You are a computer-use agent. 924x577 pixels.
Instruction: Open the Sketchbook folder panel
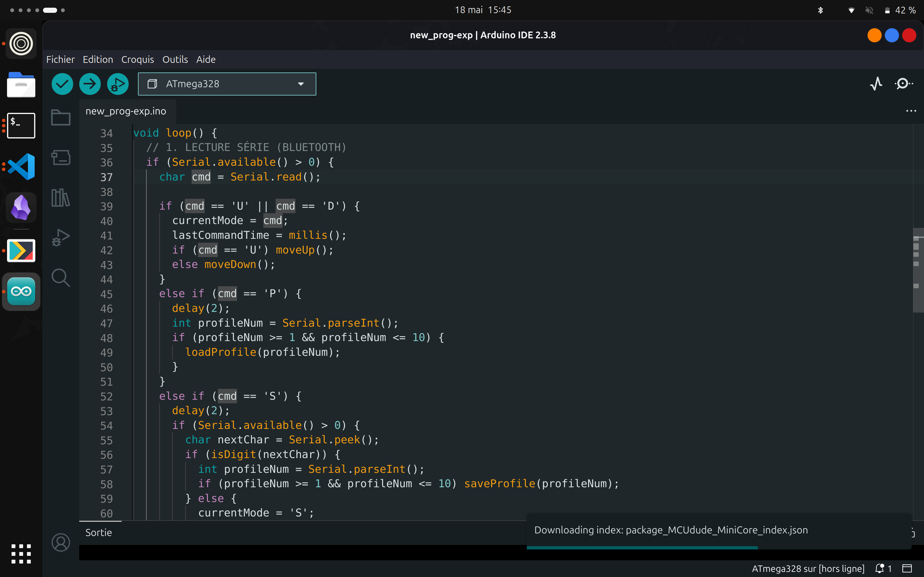[61, 118]
